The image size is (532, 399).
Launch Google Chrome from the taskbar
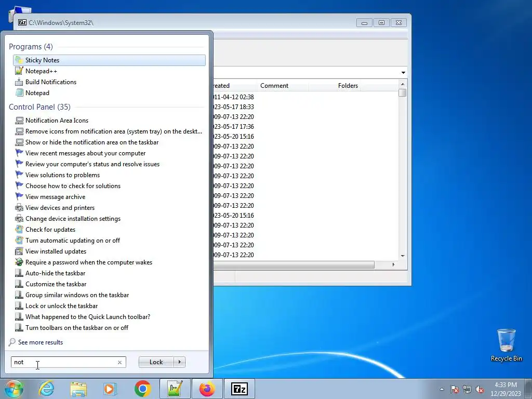point(142,389)
